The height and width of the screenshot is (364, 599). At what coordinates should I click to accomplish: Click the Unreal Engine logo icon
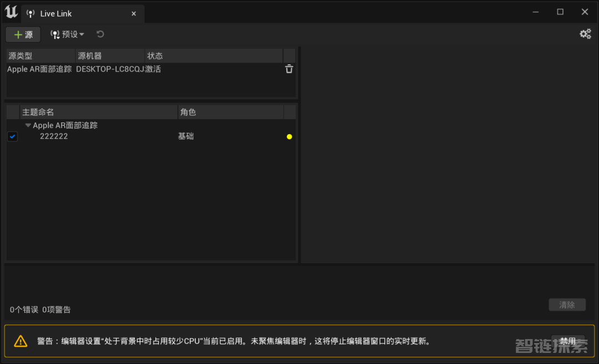coord(12,12)
